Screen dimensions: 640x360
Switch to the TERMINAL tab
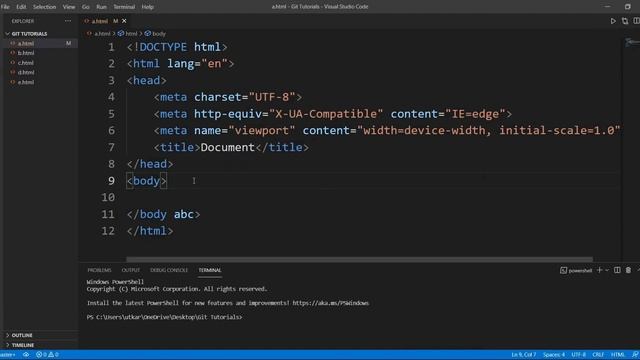[210, 270]
